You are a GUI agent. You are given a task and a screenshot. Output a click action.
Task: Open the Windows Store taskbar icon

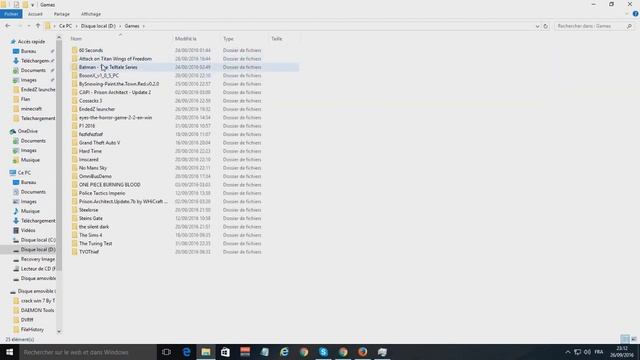(225, 352)
